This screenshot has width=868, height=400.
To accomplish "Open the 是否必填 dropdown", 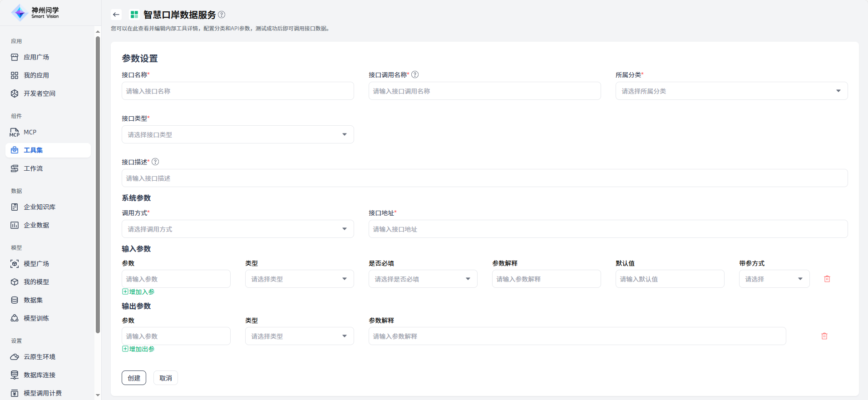I will coord(422,279).
